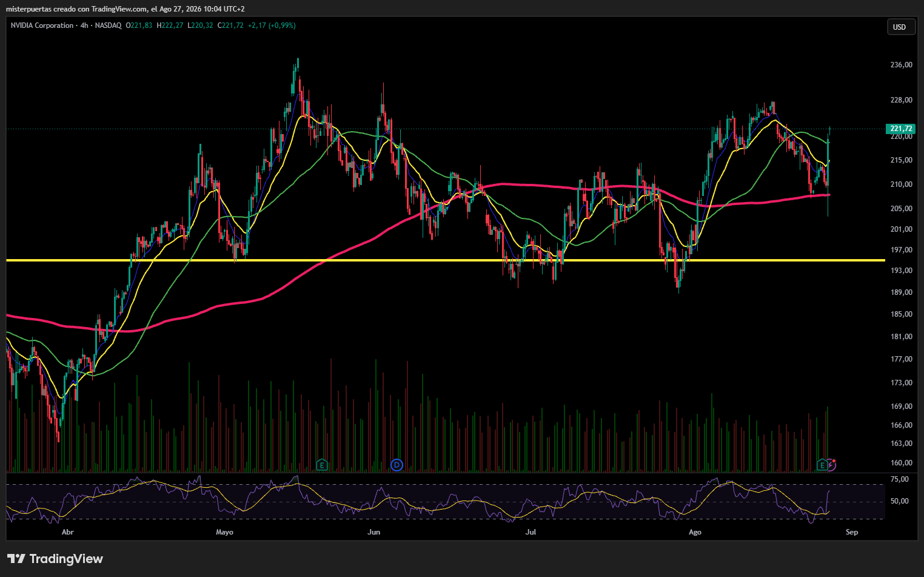
Task: Click the Jun label on the time axis
Action: [374, 532]
